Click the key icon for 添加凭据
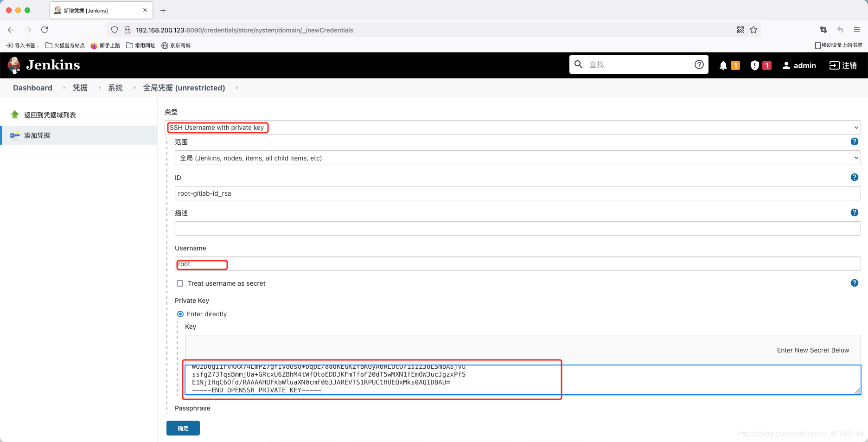 [15, 135]
